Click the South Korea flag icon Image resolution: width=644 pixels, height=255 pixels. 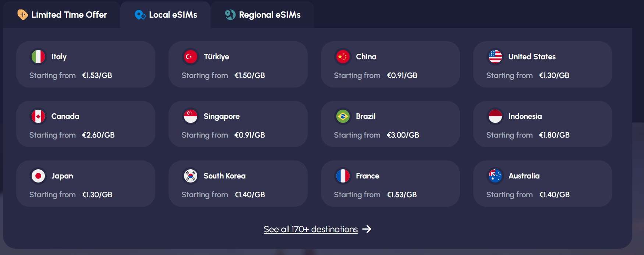tap(191, 176)
